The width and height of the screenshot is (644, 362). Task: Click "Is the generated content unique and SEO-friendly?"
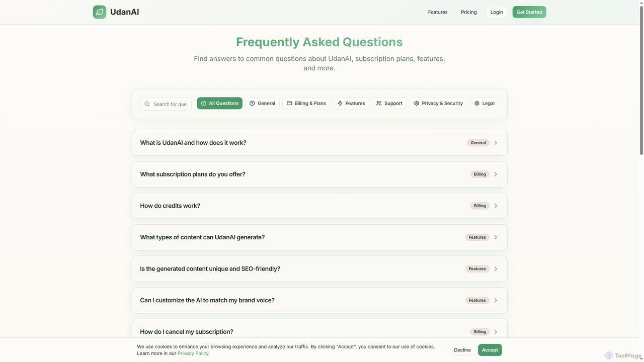(x=210, y=269)
